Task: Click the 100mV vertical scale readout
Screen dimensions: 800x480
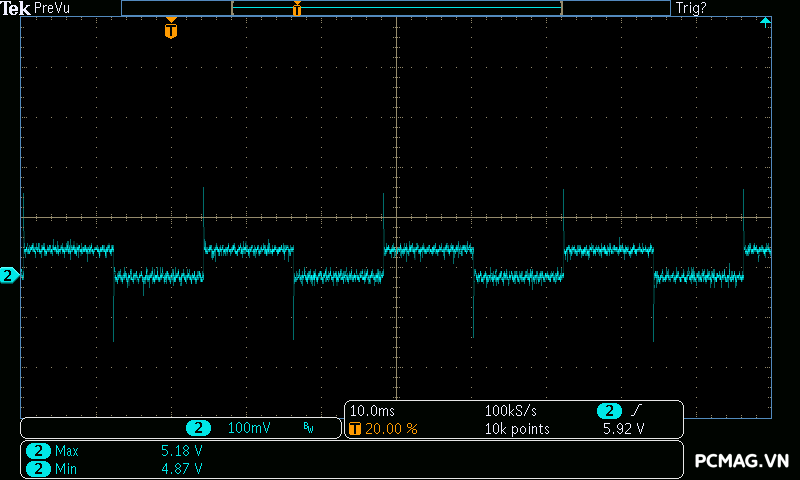Action: 248,428
